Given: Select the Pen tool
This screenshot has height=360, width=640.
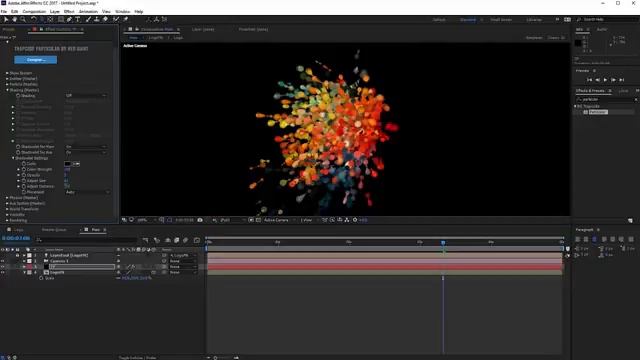Looking at the screenshot, I should (69, 19).
